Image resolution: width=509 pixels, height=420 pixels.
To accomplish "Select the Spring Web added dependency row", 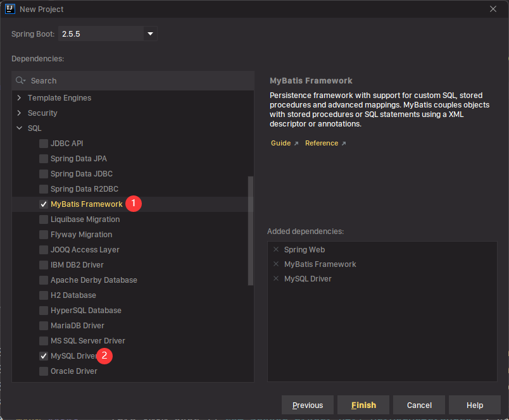I will [382, 249].
